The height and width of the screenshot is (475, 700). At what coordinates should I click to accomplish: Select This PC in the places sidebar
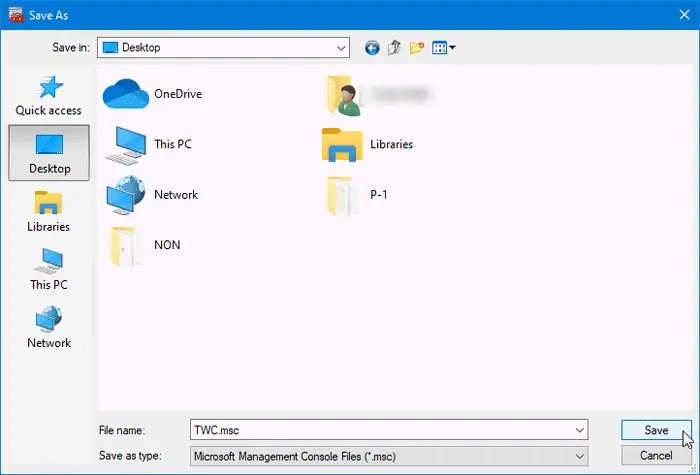coord(49,269)
